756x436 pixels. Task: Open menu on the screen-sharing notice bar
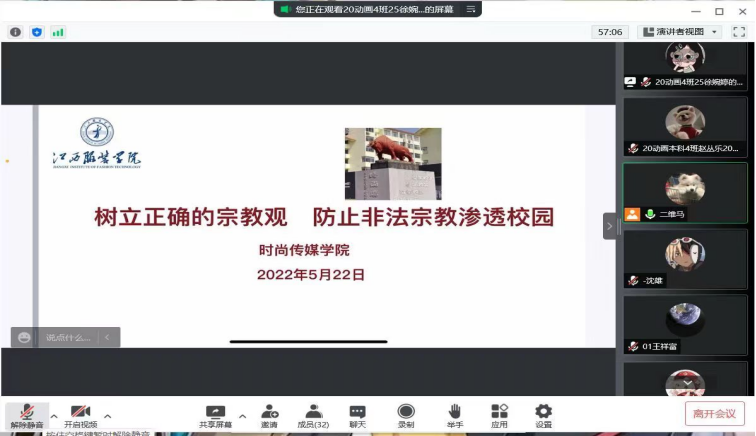pyautogui.click(x=474, y=9)
